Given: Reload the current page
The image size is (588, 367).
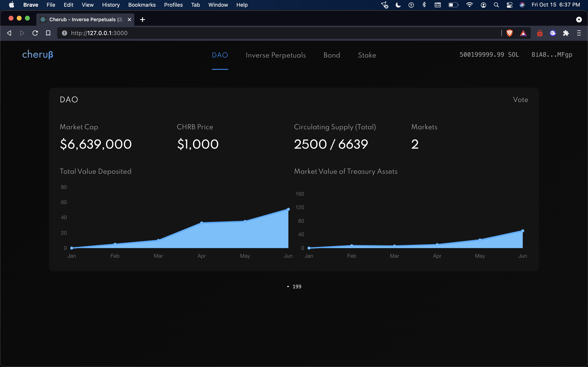Looking at the screenshot, I should coord(35,33).
